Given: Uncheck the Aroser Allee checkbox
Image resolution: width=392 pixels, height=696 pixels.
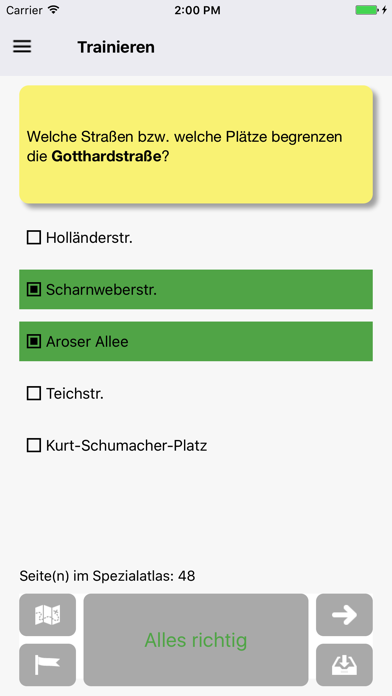Looking at the screenshot, I should click(34, 341).
